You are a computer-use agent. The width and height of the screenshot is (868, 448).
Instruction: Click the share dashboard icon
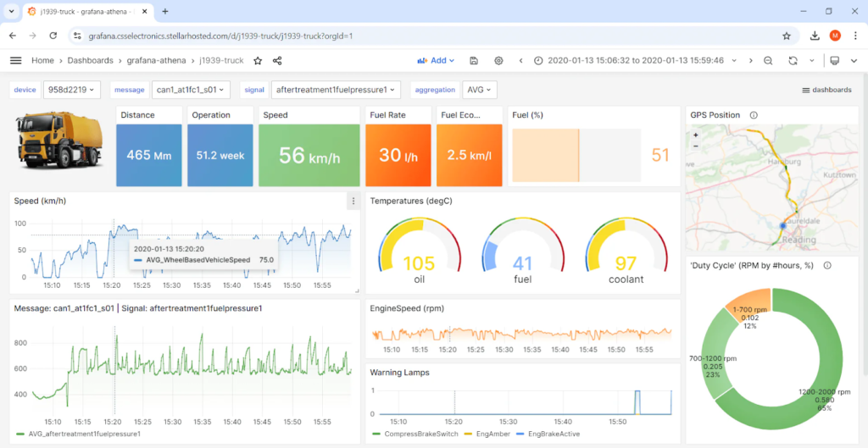coord(277,61)
